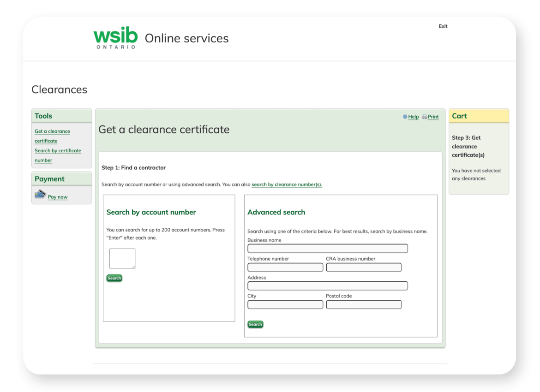Select the Pay now link
540x392 pixels.
pyautogui.click(x=57, y=196)
